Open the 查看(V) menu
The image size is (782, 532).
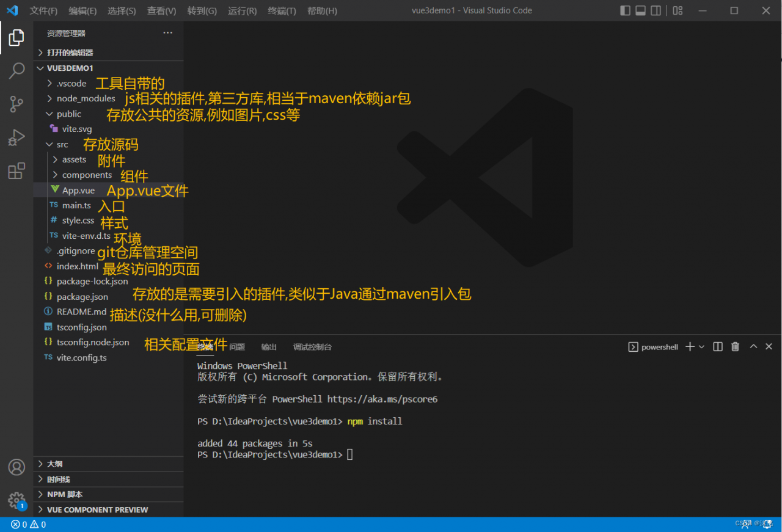coord(161,10)
